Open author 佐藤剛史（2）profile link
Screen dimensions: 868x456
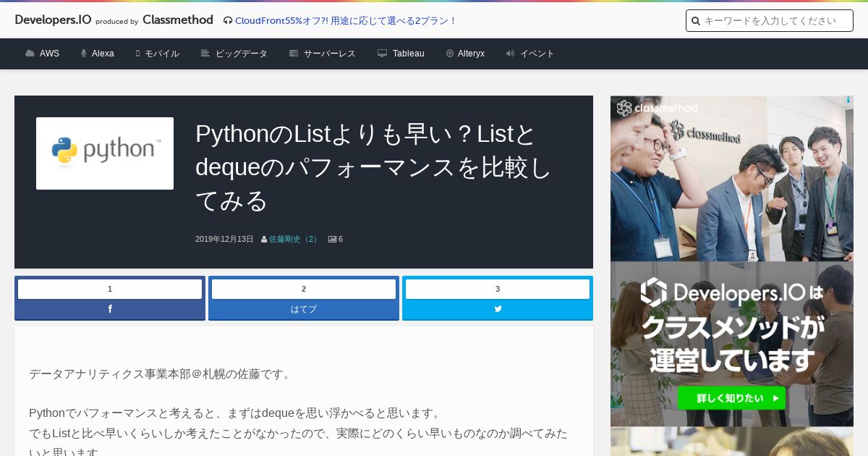(x=294, y=239)
